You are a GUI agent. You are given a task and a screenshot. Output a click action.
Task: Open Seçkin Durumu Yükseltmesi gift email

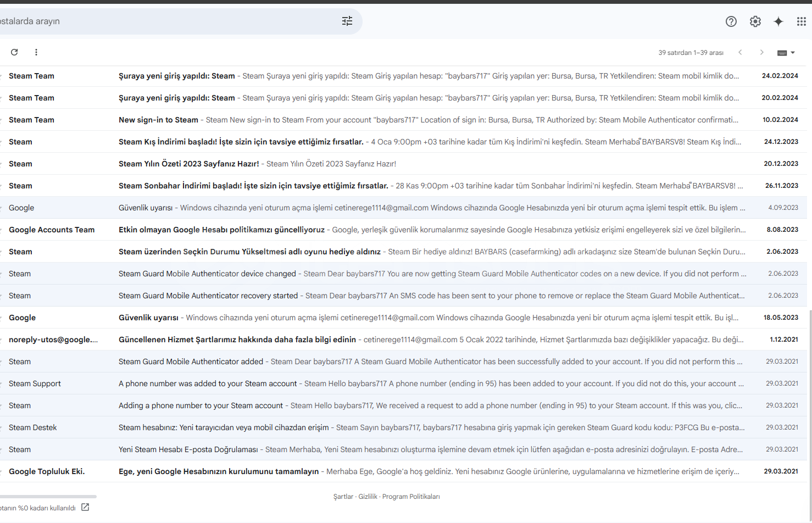(403, 252)
